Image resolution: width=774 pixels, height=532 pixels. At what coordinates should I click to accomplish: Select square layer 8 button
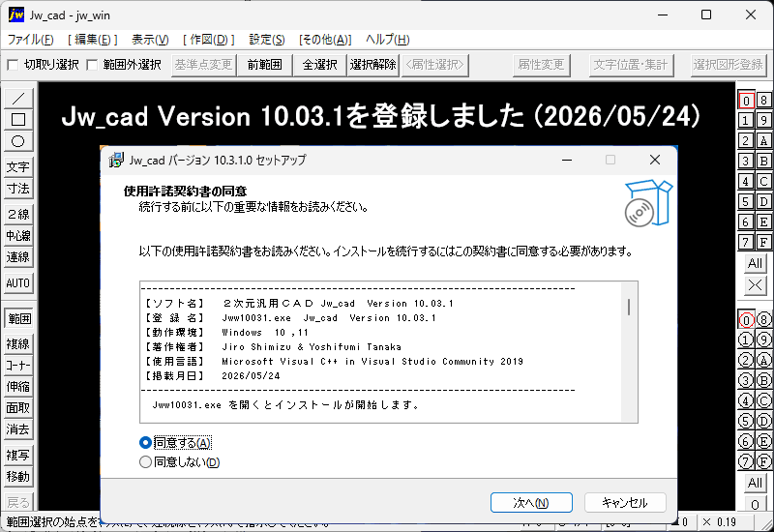tap(763, 101)
